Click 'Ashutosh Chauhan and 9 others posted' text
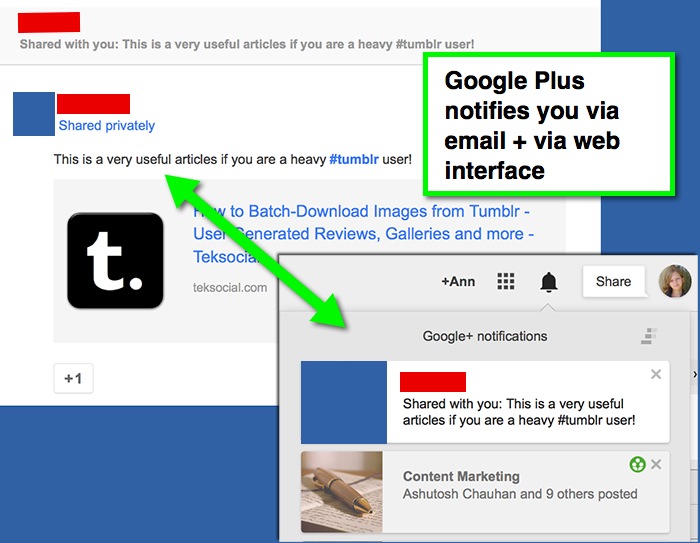 520,494
